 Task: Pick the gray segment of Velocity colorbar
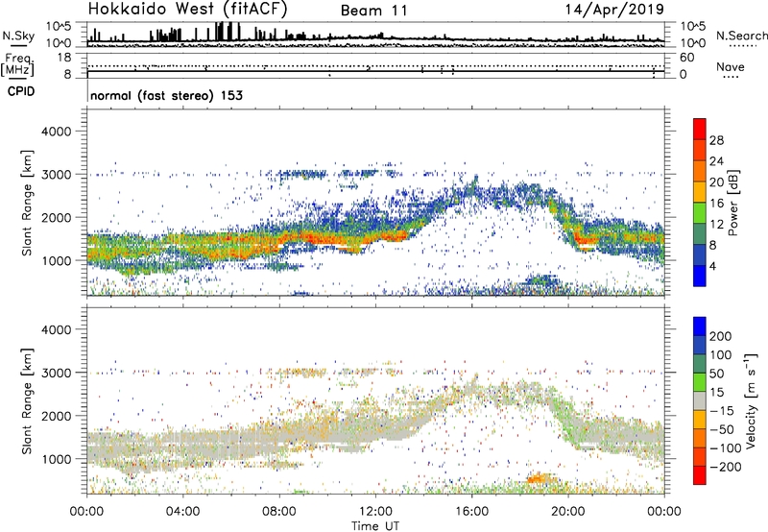(700, 401)
